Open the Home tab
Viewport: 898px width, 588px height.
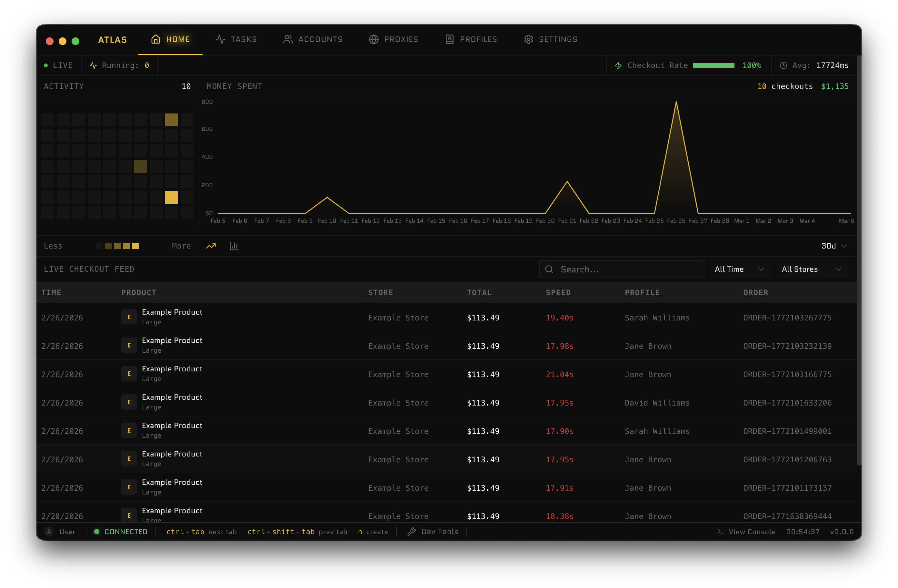click(170, 39)
